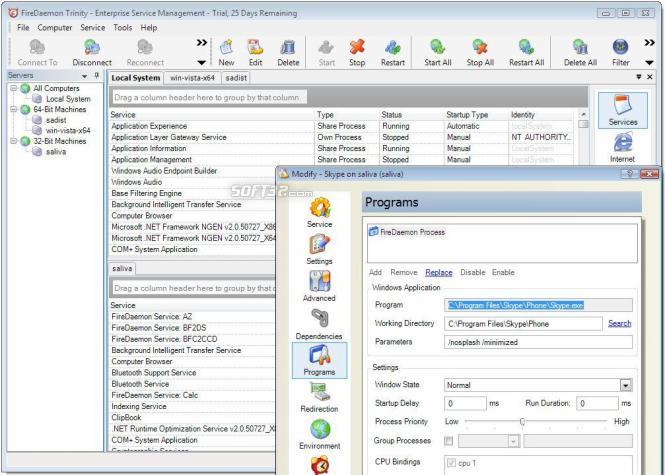
Task: Click the Startup Delay input field
Action: [x=465, y=403]
